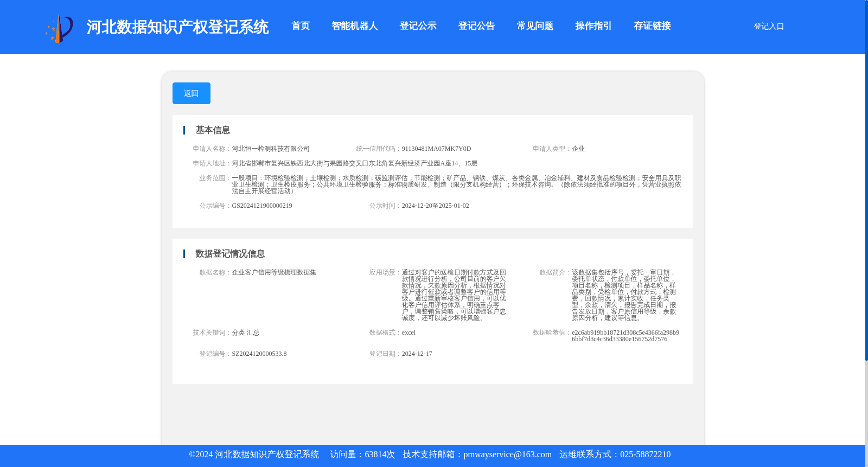Click the 数据登记情况信息 section heading

230,254
